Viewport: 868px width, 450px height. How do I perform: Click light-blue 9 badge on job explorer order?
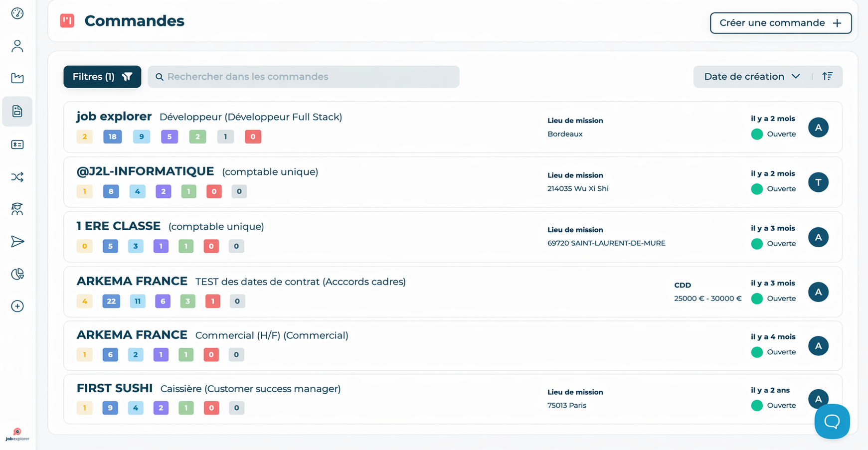(x=142, y=137)
